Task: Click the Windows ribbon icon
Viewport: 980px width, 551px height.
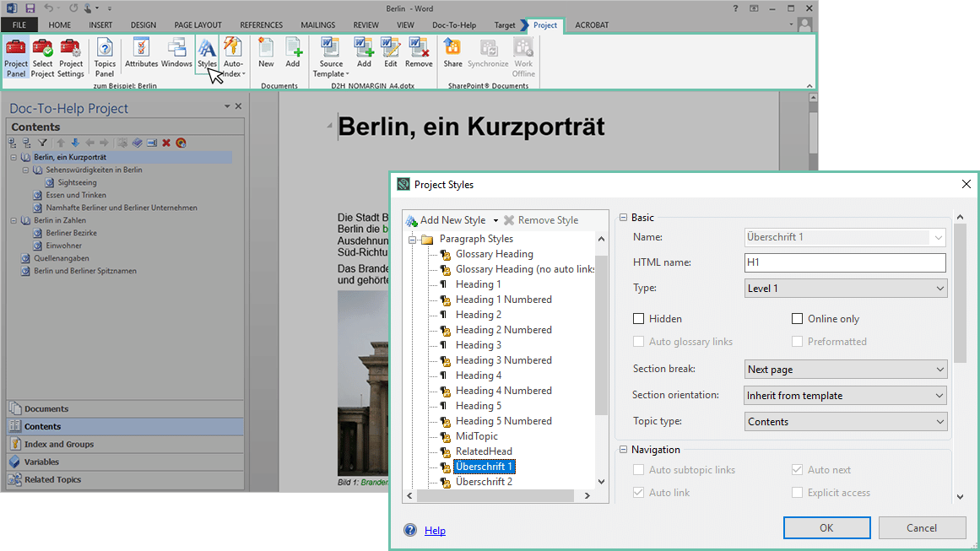Action: click(x=176, y=53)
